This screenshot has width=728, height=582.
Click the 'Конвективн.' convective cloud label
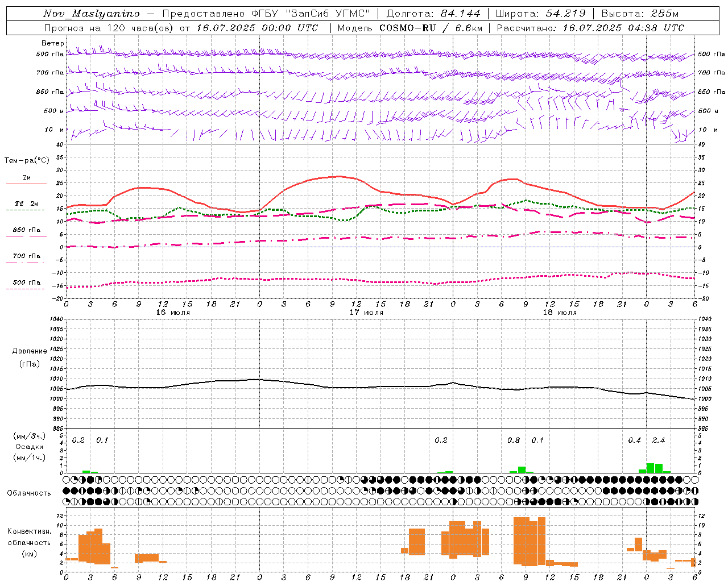point(30,531)
